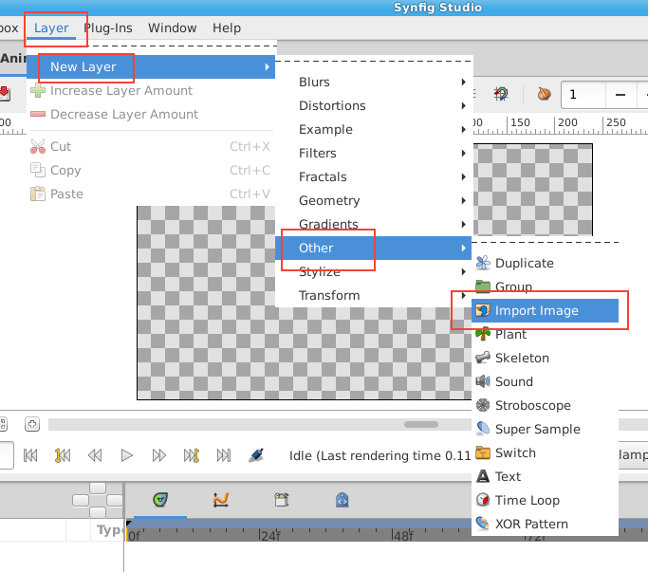The image size is (648, 572).
Task: Decrease onion skin frames with minus button
Action: click(x=620, y=95)
